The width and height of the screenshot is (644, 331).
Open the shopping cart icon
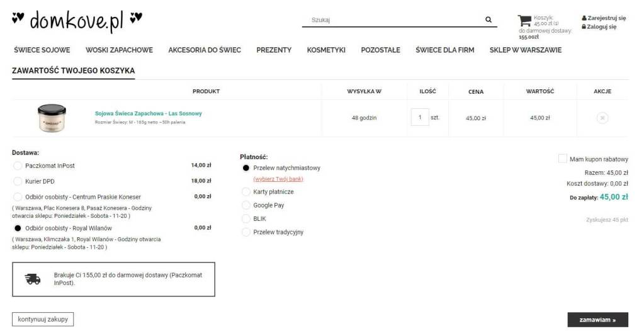click(x=524, y=20)
